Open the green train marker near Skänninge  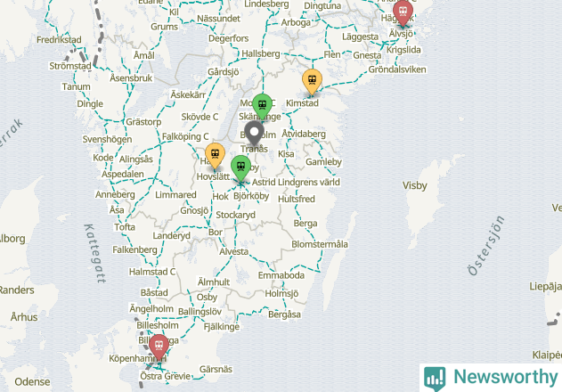[263, 107]
